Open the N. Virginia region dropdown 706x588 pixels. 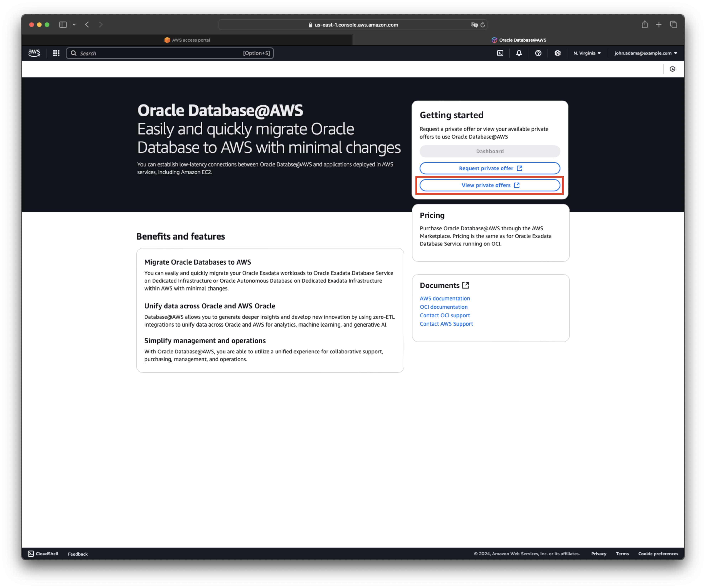587,53
